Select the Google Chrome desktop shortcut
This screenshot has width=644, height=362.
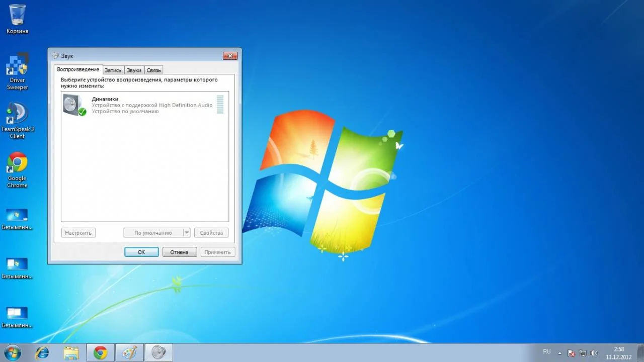pos(17,170)
